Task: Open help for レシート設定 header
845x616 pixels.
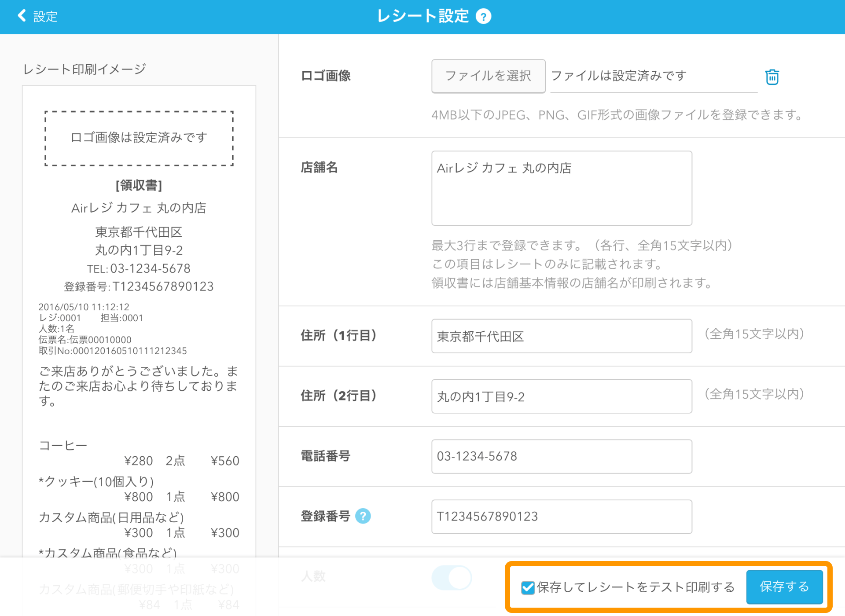Action: (483, 16)
